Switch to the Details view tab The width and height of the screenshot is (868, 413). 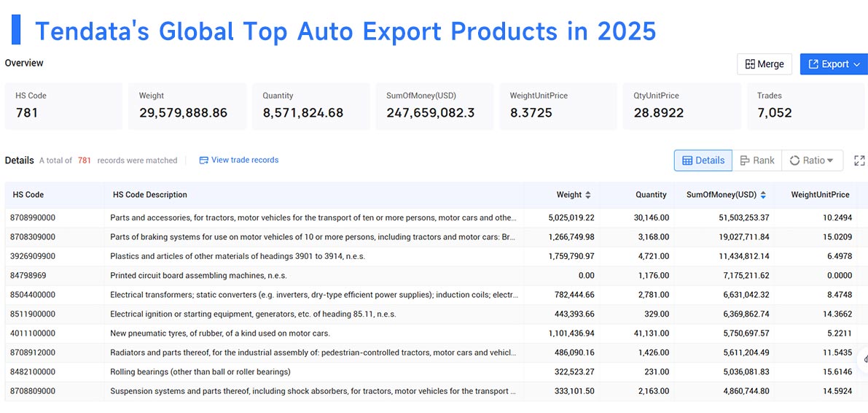coord(703,161)
